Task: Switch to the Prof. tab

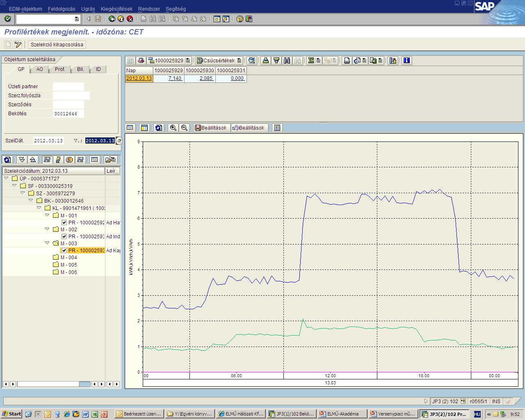Action: pyautogui.click(x=60, y=69)
